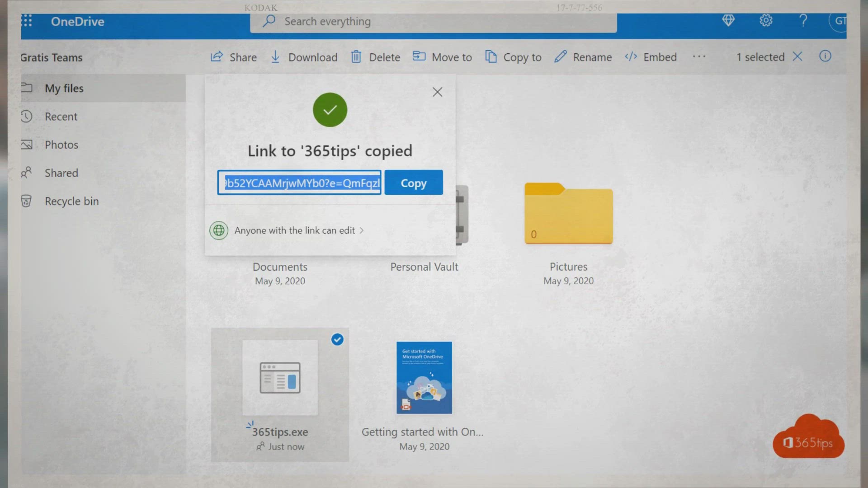This screenshot has width=868, height=488.
Task: Click Download in the command bar
Action: (x=304, y=57)
